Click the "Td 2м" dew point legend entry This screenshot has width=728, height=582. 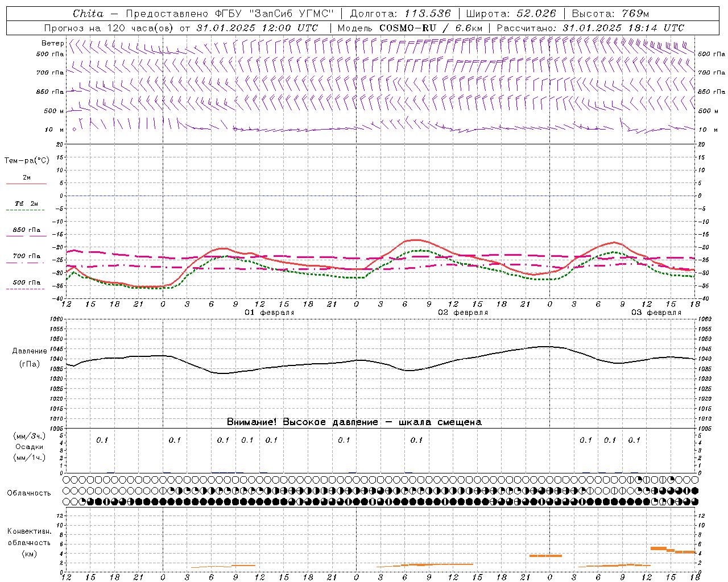(27, 203)
